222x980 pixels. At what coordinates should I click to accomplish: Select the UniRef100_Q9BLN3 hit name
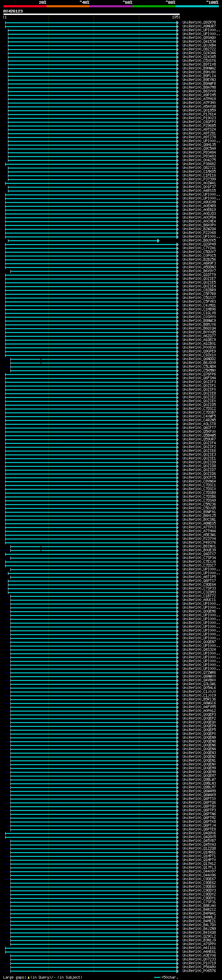199,783
